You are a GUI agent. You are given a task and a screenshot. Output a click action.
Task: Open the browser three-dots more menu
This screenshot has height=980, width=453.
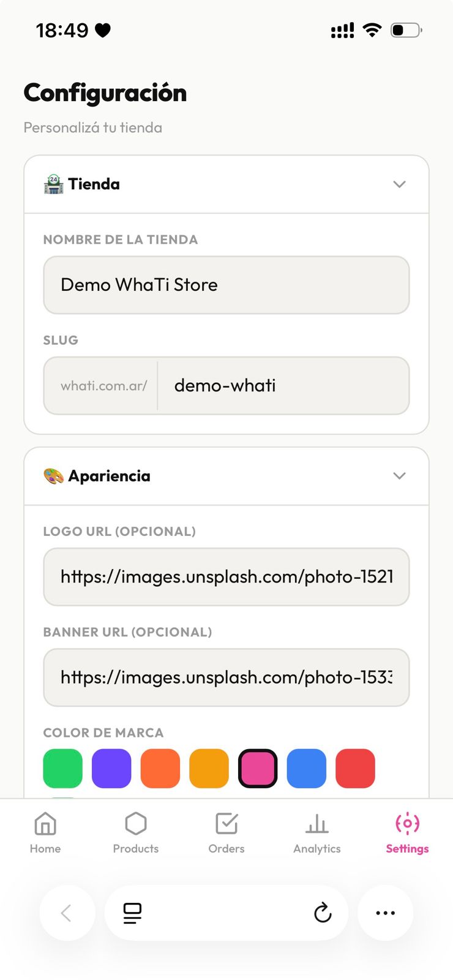[385, 913]
